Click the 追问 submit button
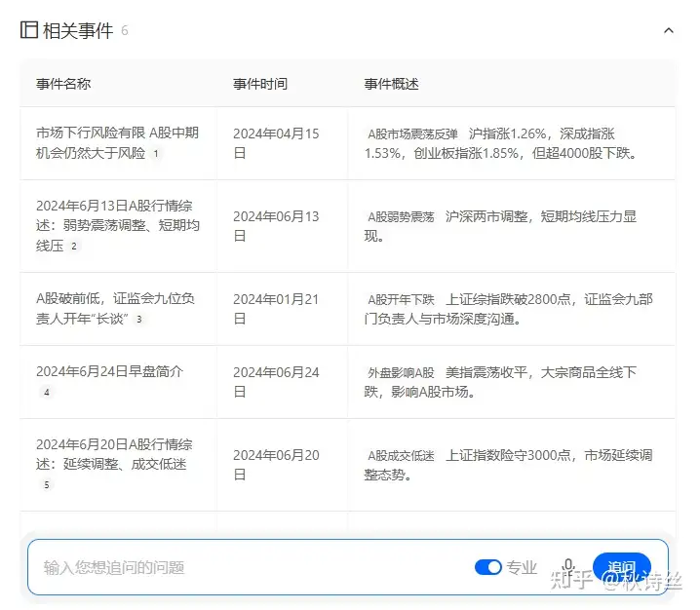700x610 pixels. (x=621, y=567)
